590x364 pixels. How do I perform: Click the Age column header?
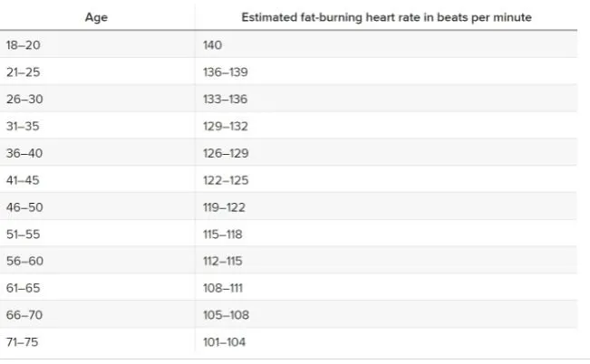tap(98, 17)
